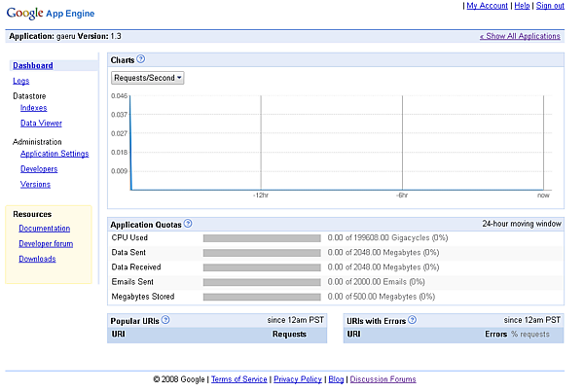Screen dimensions: 584x392
Task: Click the -12hr marker on chart
Action: [260, 195]
